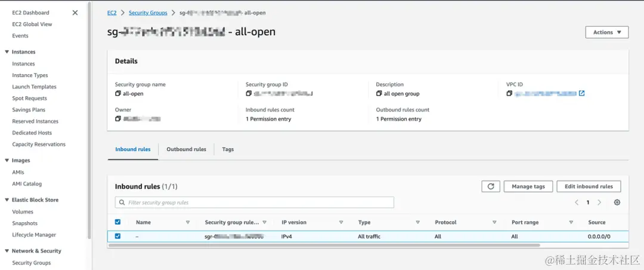Image resolution: width=644 pixels, height=270 pixels.
Task: Sort by Protocol column
Action: (x=494, y=222)
